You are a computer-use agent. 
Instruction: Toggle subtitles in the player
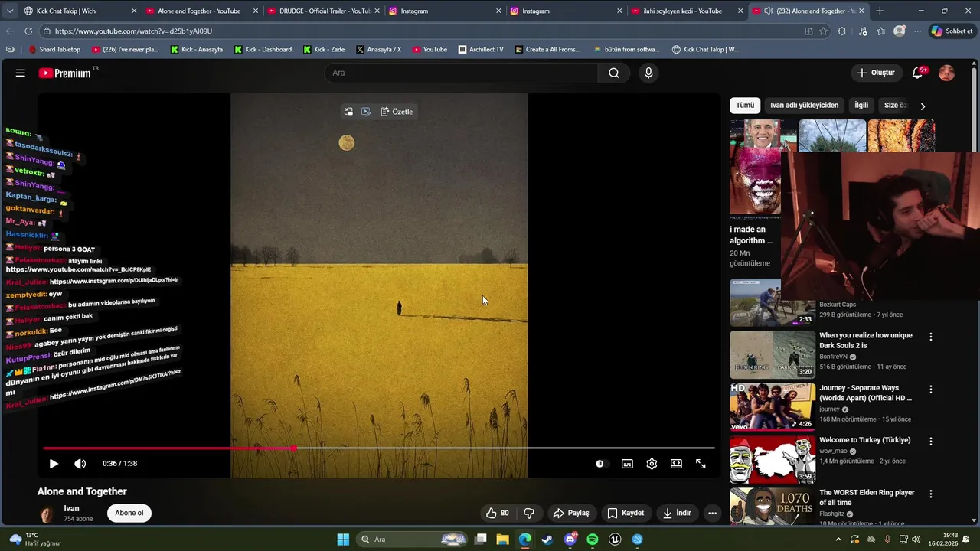tap(627, 464)
